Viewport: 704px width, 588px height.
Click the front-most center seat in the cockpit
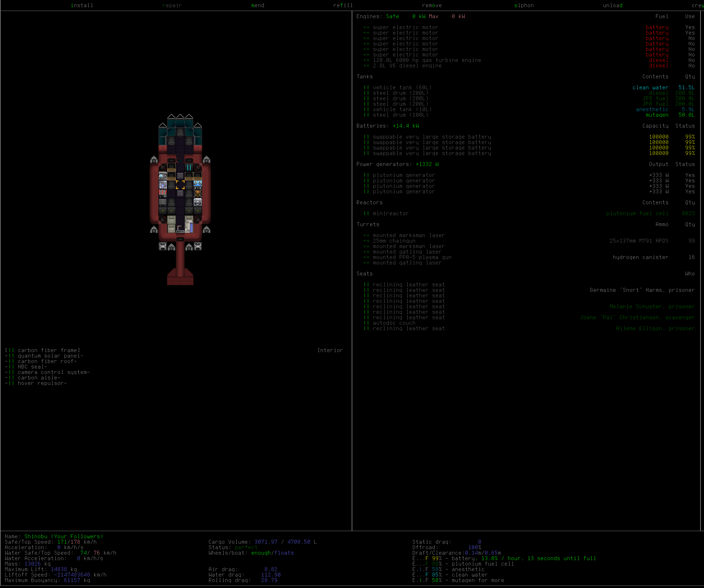(x=180, y=132)
